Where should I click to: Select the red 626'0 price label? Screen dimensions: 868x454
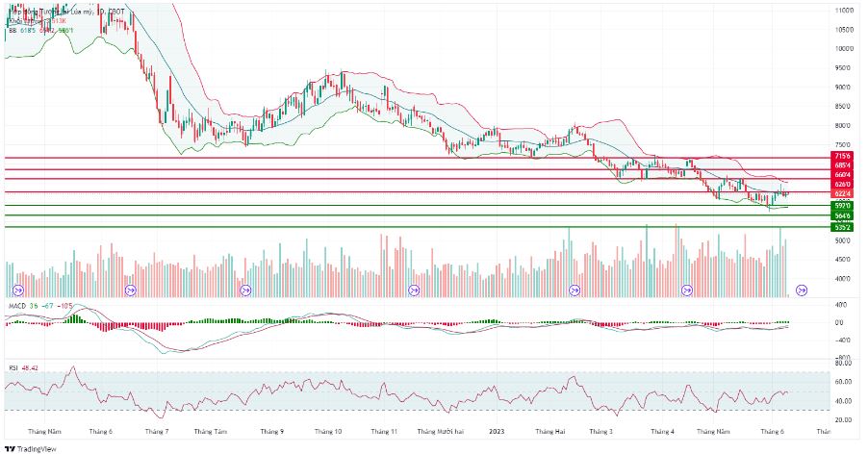point(842,184)
